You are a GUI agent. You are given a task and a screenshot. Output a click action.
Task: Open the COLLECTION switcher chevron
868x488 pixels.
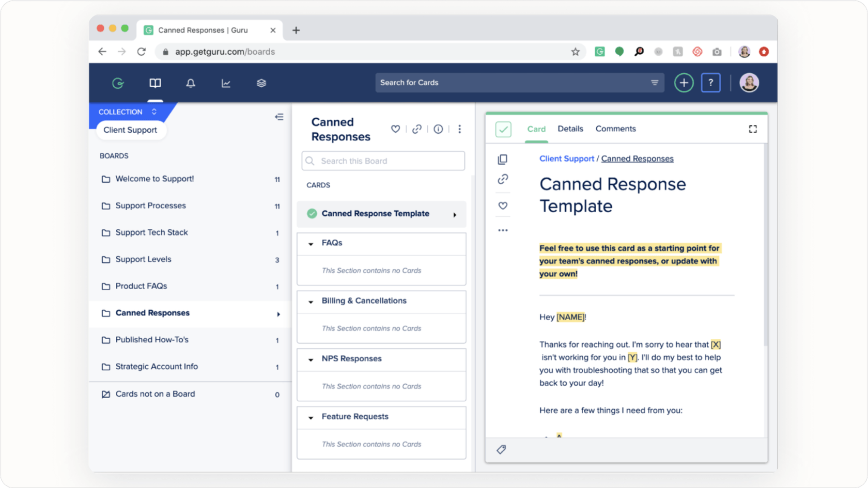click(153, 111)
